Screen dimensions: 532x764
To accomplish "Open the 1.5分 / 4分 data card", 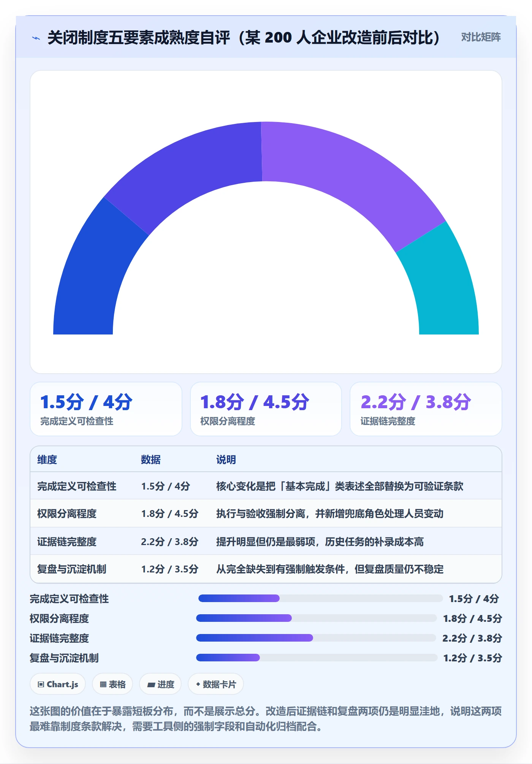I will tap(106, 409).
